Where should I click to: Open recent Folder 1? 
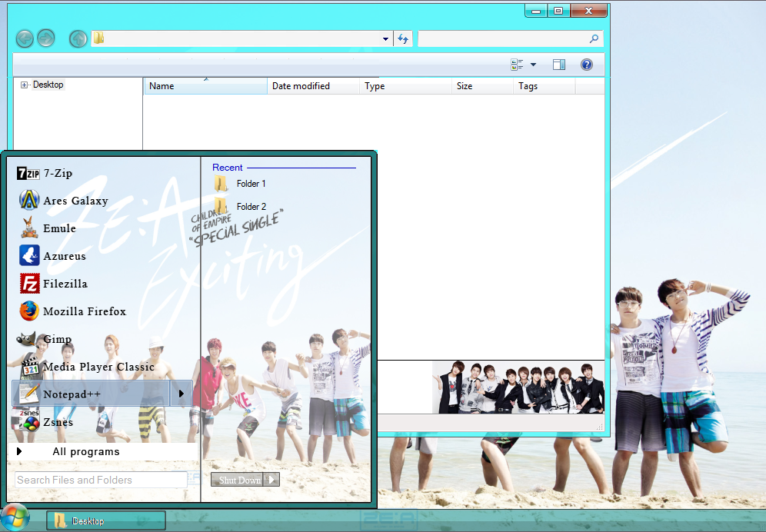click(240, 184)
